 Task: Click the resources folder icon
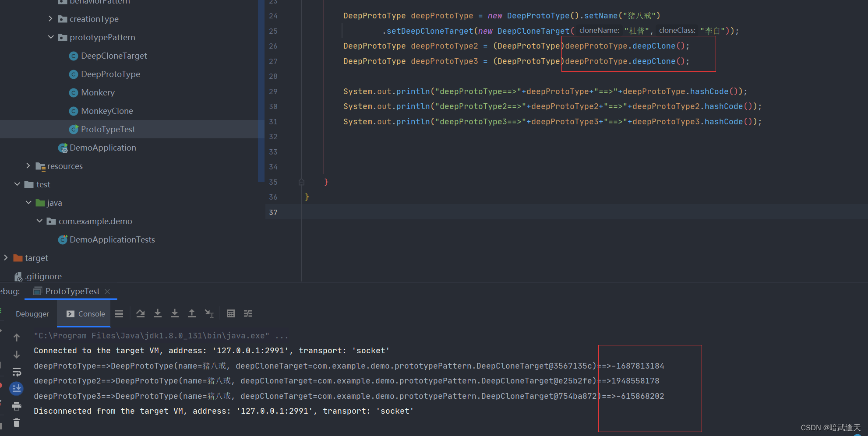(x=40, y=166)
